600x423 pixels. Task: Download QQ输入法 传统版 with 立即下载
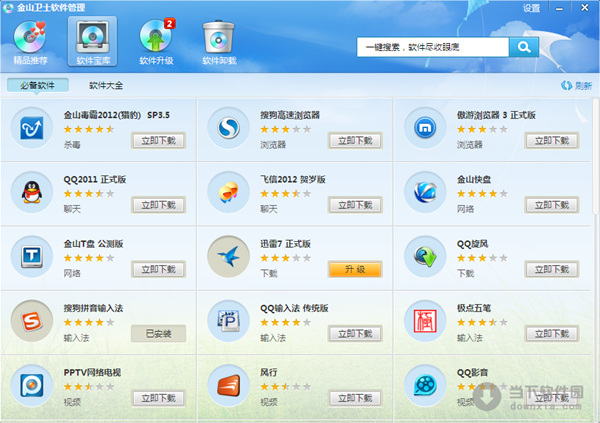(355, 333)
